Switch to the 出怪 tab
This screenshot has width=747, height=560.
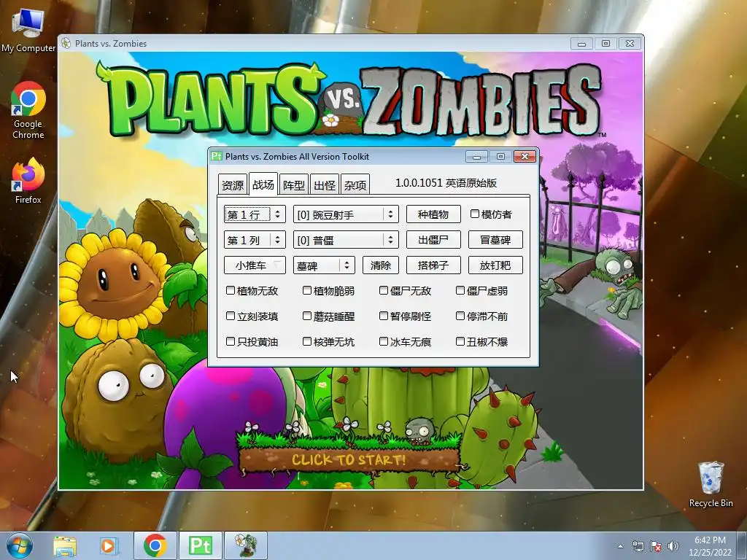(x=325, y=184)
